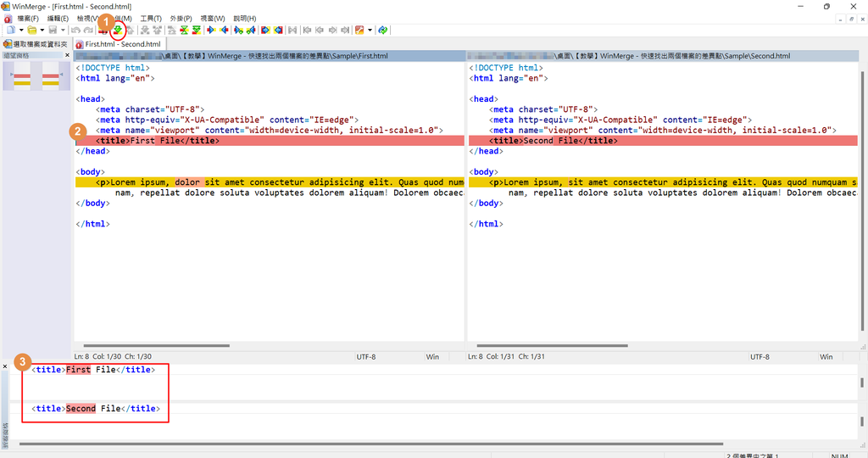Open the 編輯(E) menu

point(58,18)
